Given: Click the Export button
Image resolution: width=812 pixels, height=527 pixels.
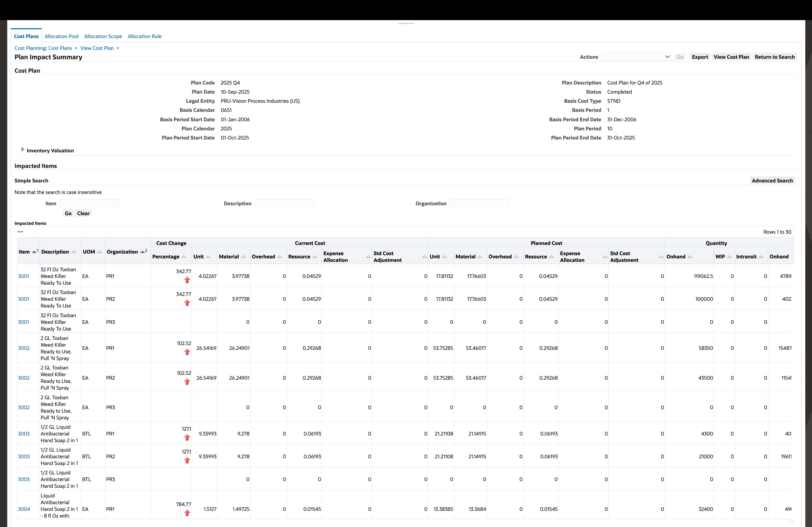Looking at the screenshot, I should tap(700, 57).
